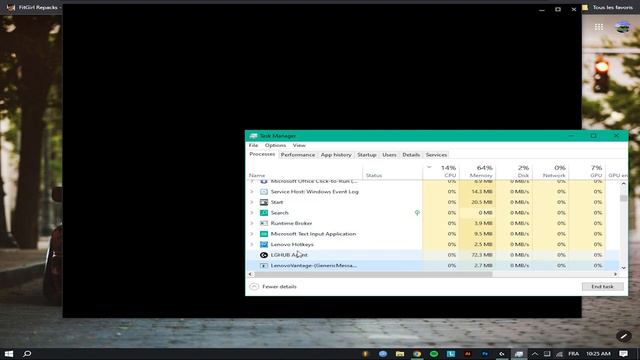The width and height of the screenshot is (640, 360).
Task: Open the Windows Start menu on taskbar
Action: pos(9,353)
